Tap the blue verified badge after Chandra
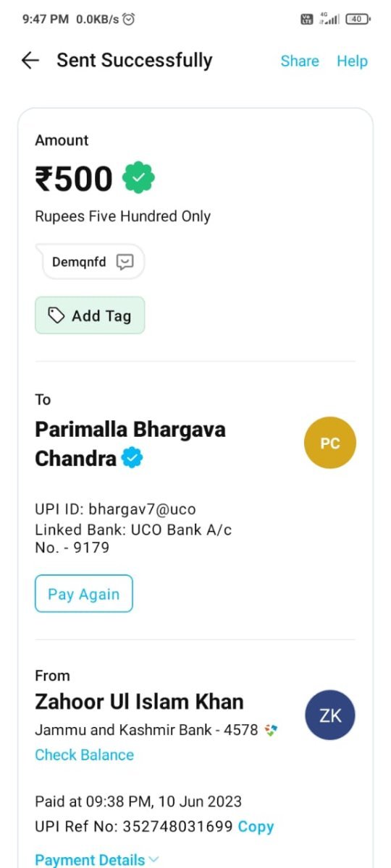The image size is (391, 868). 132,458
